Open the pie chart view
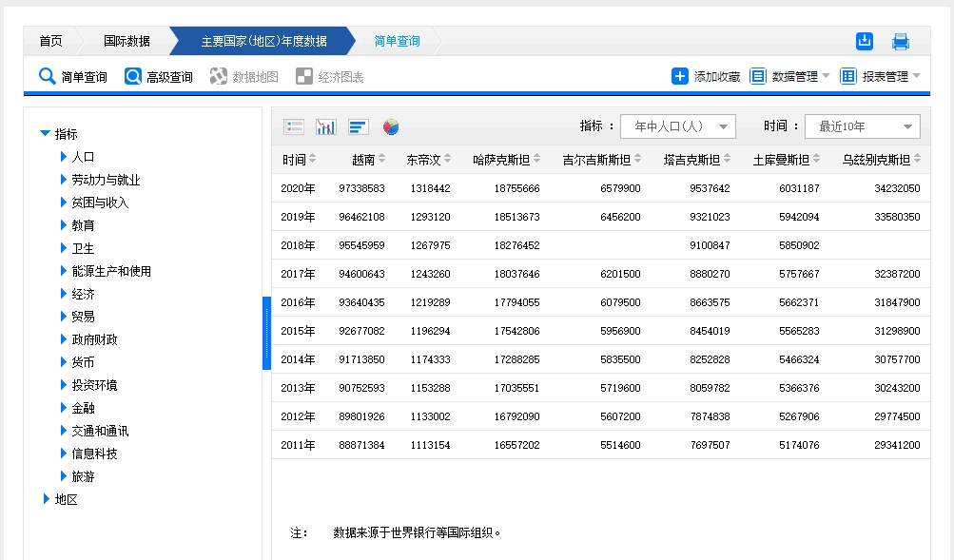Screen dimensions: 954x560 pyautogui.click(x=391, y=126)
